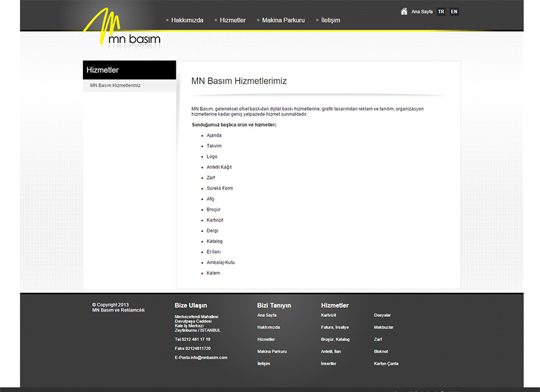Open İletişim in the top navigation
Image resolution: width=540 pixels, height=392 pixels.
click(x=330, y=20)
